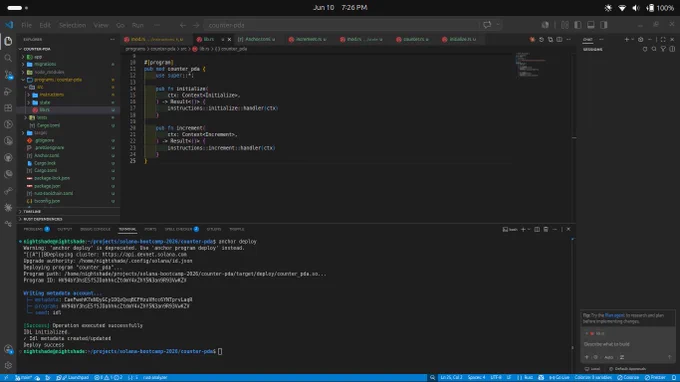This screenshot has width=680, height=382.
Task: Start a new chat with plus icon
Action: (626, 39)
